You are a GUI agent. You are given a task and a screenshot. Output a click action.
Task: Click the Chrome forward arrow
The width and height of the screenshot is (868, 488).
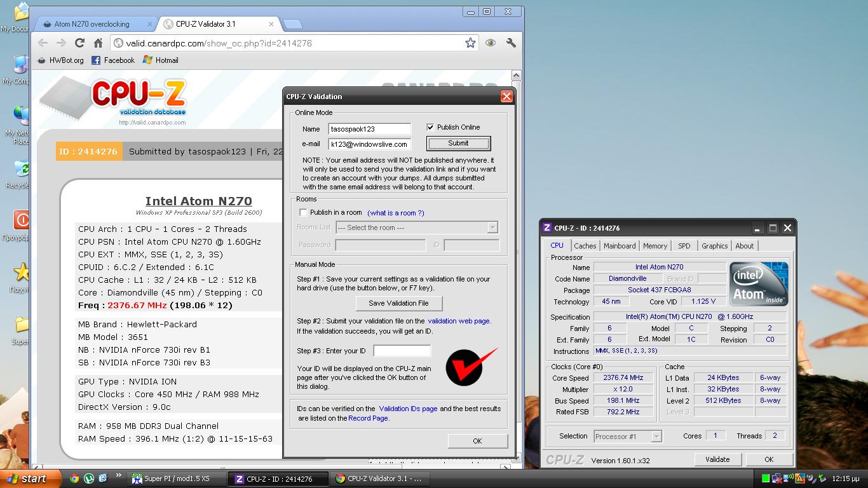click(x=61, y=43)
